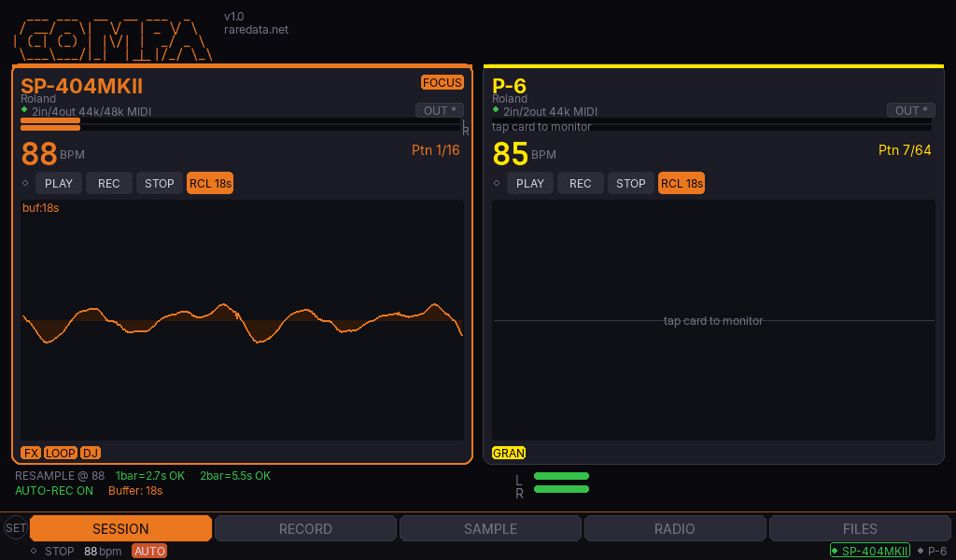Click 'RESAMPLE @ 88' text
Image resolution: width=956 pixels, height=560 pixels.
point(60,476)
